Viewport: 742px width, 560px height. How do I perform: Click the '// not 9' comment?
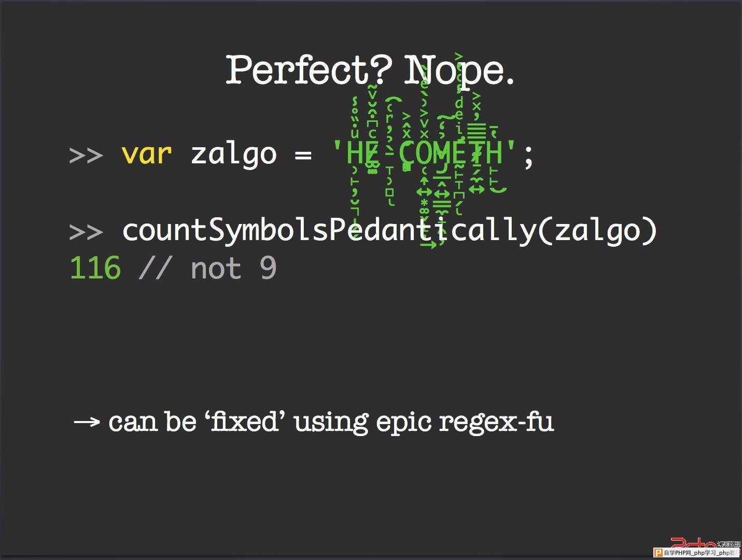[207, 268]
